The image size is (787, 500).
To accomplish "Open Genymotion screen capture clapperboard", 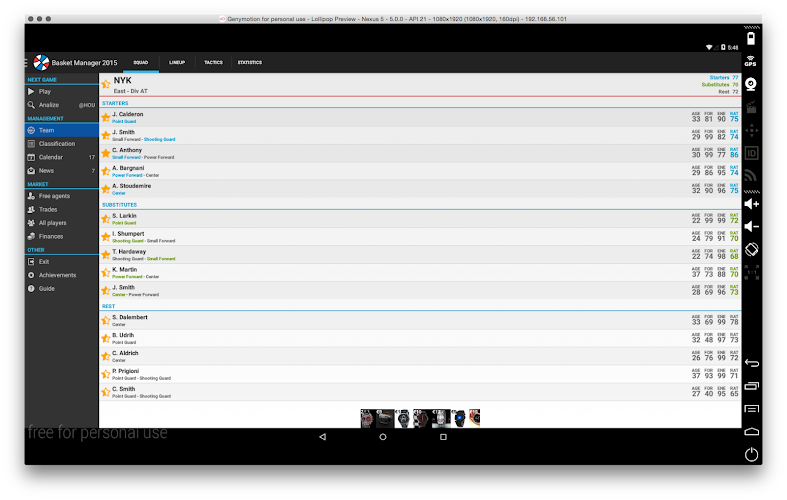I will [751, 107].
